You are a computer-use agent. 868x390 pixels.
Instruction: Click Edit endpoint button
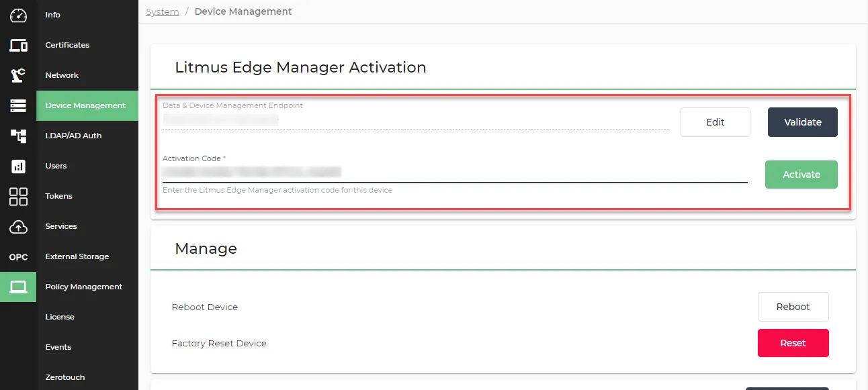[x=715, y=122]
